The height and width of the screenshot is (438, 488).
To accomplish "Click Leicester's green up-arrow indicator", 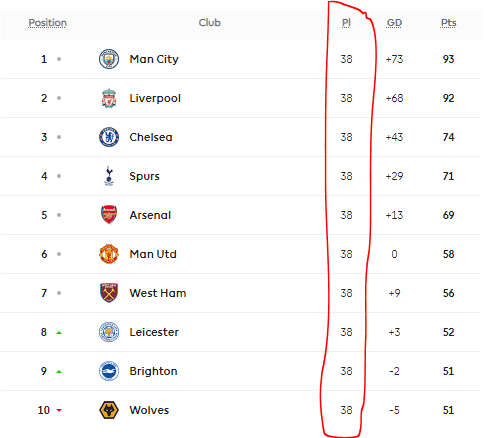I will 59,332.
